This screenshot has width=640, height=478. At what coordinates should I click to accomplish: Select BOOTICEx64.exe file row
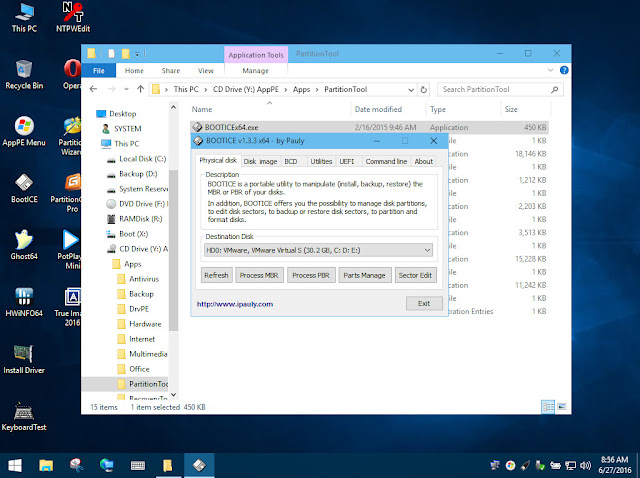click(369, 127)
